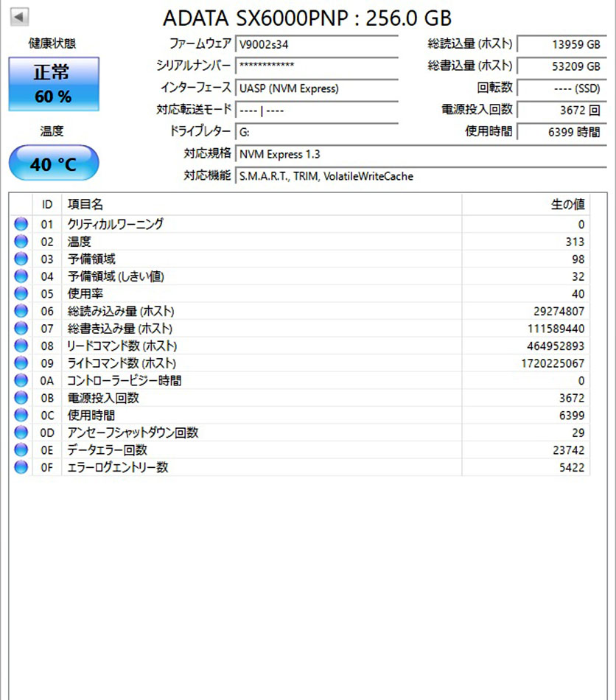
Task: Click status orb for 予備領域 (しきい値) row
Action: click(21, 276)
